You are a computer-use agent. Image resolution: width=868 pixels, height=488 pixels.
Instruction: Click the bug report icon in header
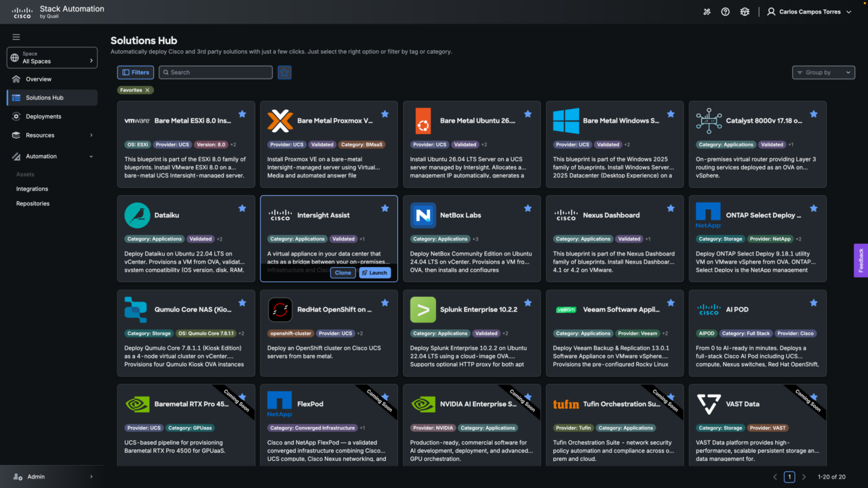pos(745,12)
